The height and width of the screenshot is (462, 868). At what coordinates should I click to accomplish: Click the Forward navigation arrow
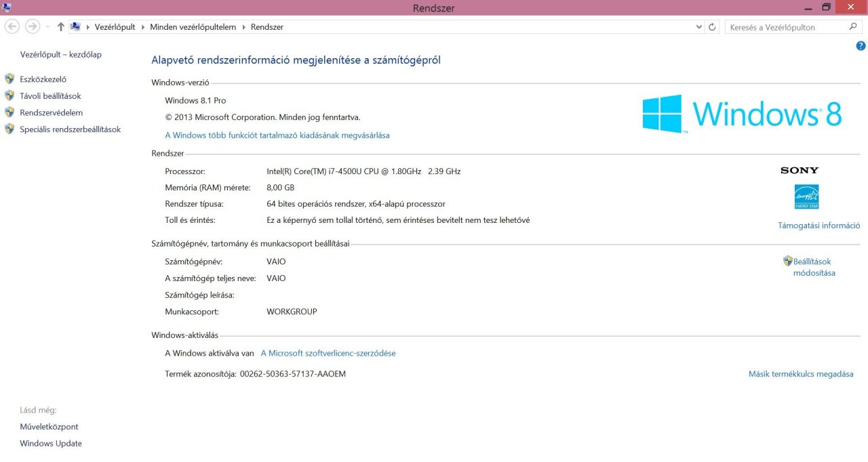point(32,26)
